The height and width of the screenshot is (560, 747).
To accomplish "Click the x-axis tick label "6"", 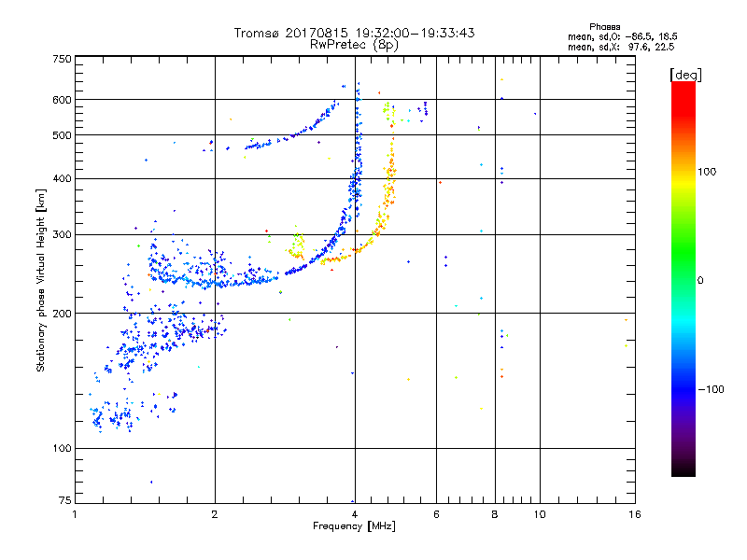I will (x=436, y=514).
